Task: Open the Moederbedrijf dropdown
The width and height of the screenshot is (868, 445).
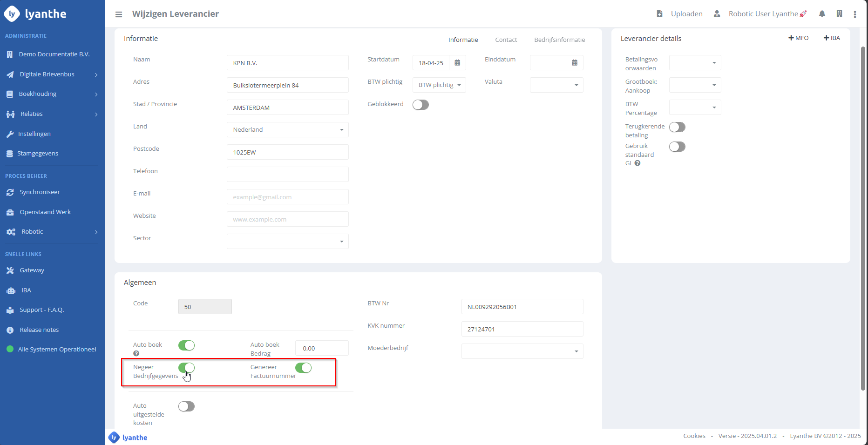Action: tap(522, 351)
